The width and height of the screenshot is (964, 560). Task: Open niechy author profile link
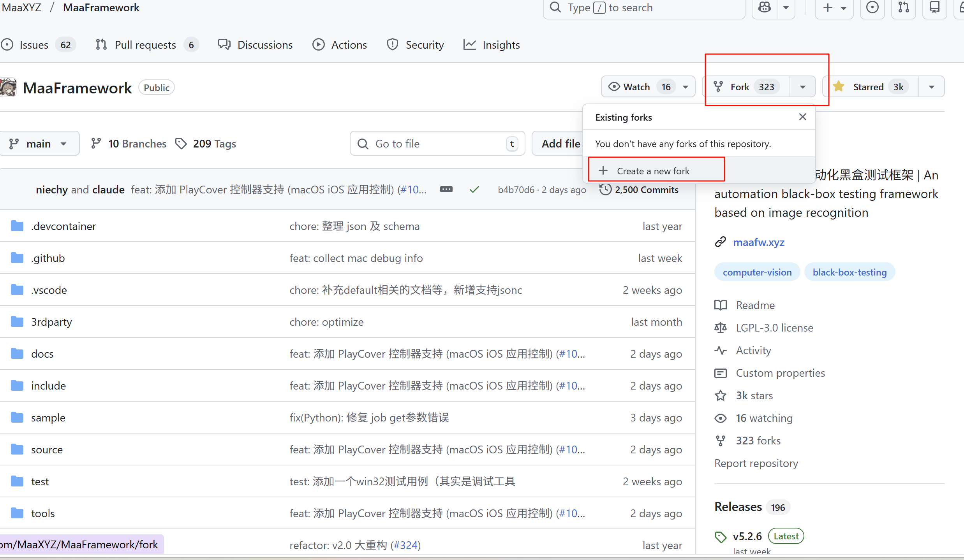click(x=52, y=190)
